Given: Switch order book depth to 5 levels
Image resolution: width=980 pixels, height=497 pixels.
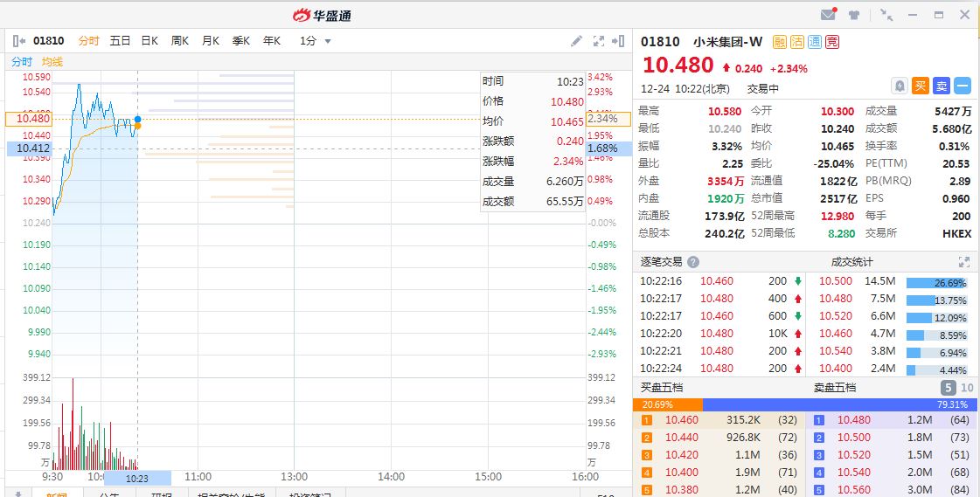Looking at the screenshot, I should pos(949,388).
